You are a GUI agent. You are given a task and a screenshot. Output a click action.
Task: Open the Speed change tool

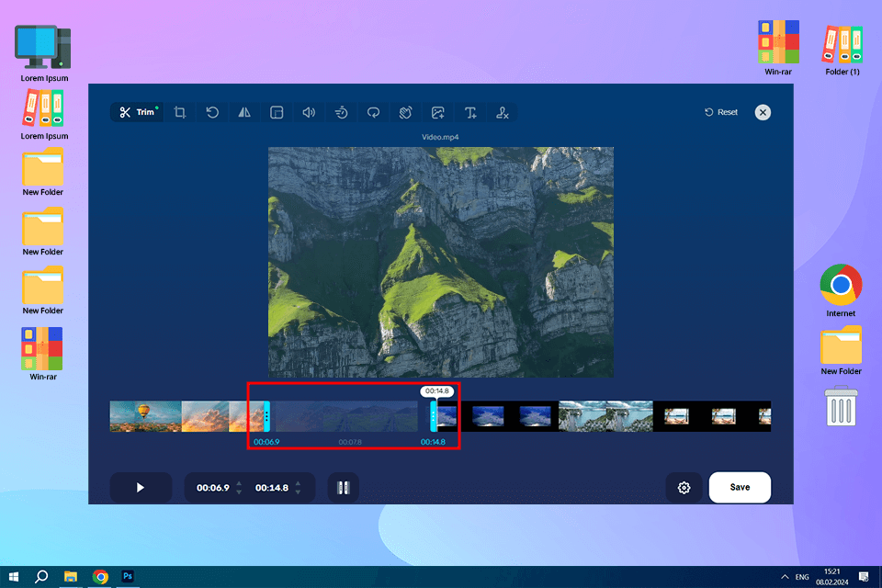(x=341, y=112)
